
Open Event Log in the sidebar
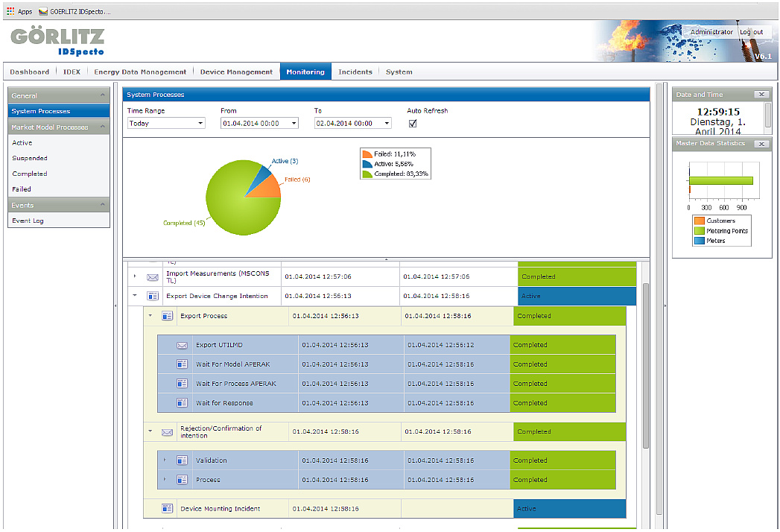click(28, 221)
